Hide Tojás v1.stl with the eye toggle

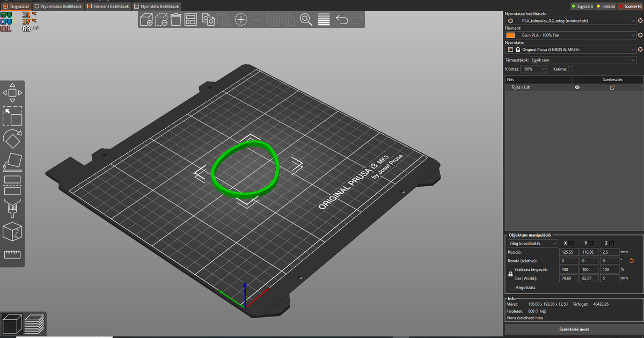(x=577, y=87)
